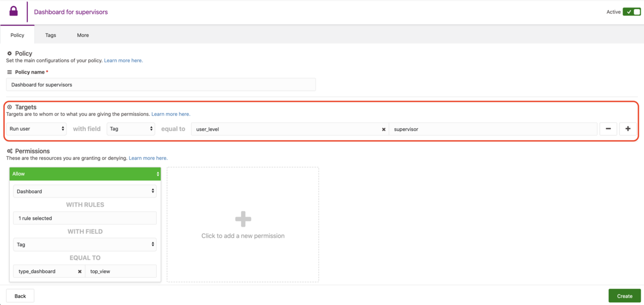Edit the top_view value field

tap(121, 271)
